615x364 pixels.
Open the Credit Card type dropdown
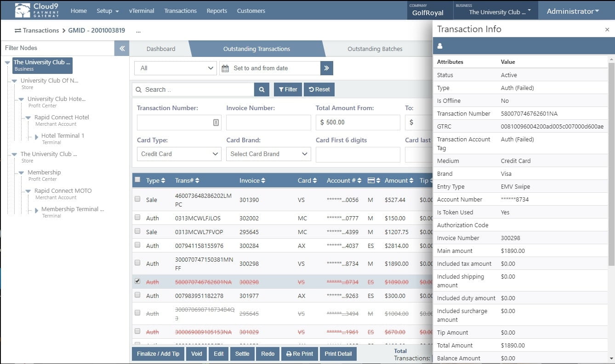point(178,154)
